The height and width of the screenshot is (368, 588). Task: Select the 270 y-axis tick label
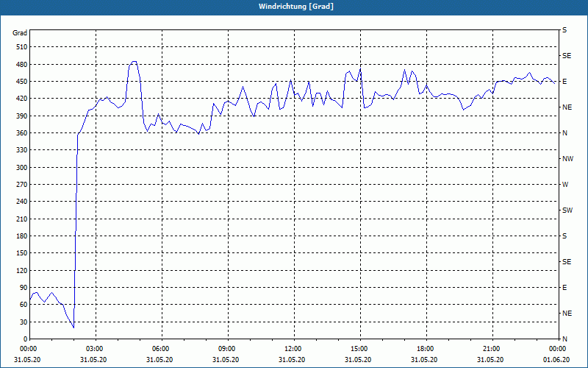22,185
